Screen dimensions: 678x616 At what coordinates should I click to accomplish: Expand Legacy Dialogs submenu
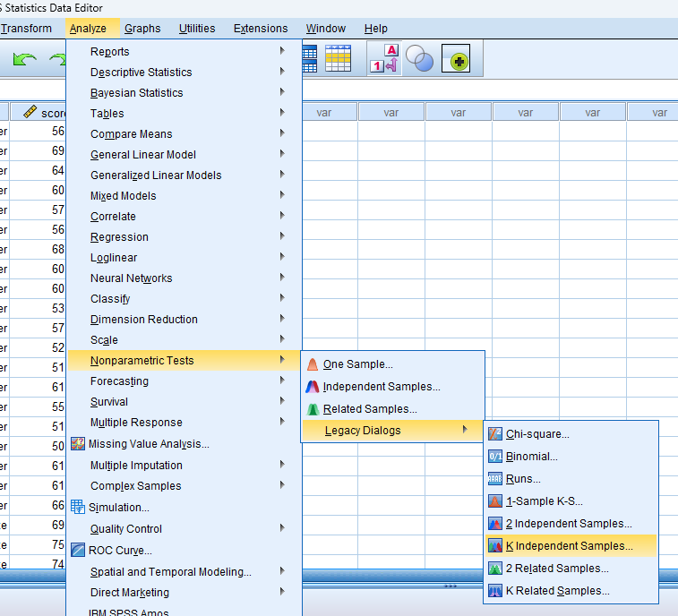[x=363, y=431]
